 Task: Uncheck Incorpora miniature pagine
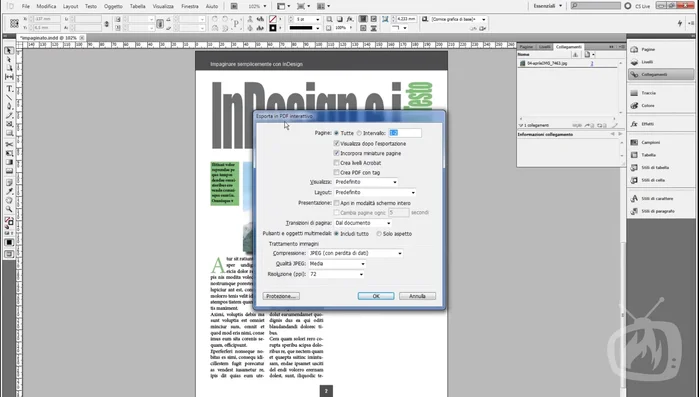click(x=337, y=153)
